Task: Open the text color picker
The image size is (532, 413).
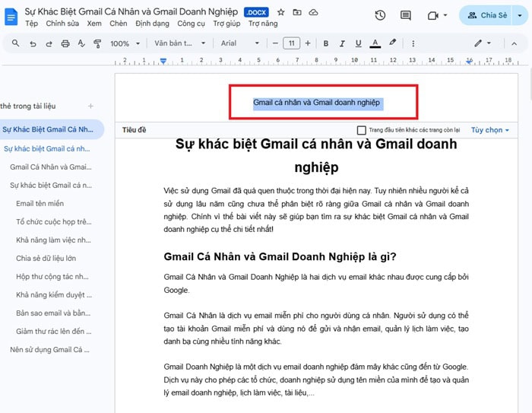Action: pos(377,43)
